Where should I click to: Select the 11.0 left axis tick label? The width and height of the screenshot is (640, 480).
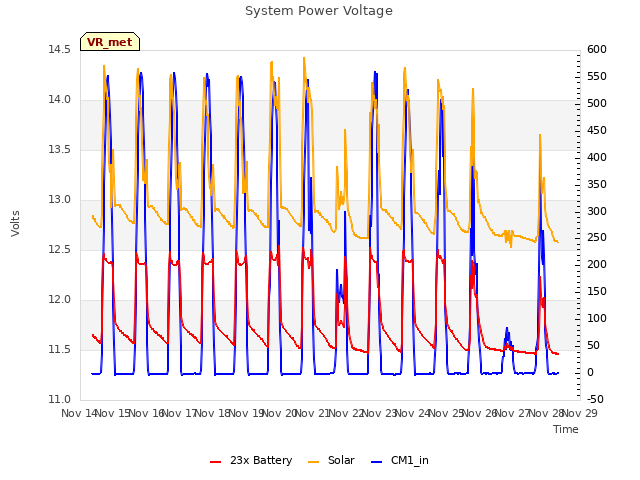(60, 400)
